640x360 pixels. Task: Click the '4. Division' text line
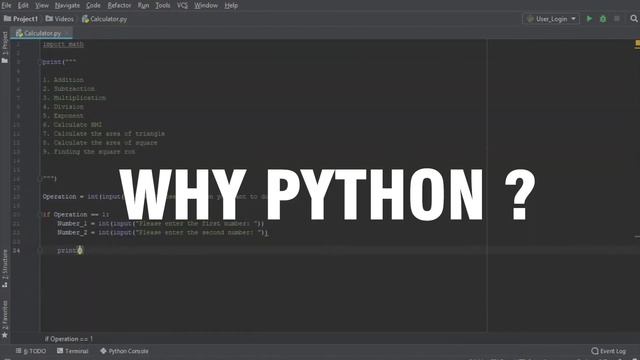pos(63,107)
